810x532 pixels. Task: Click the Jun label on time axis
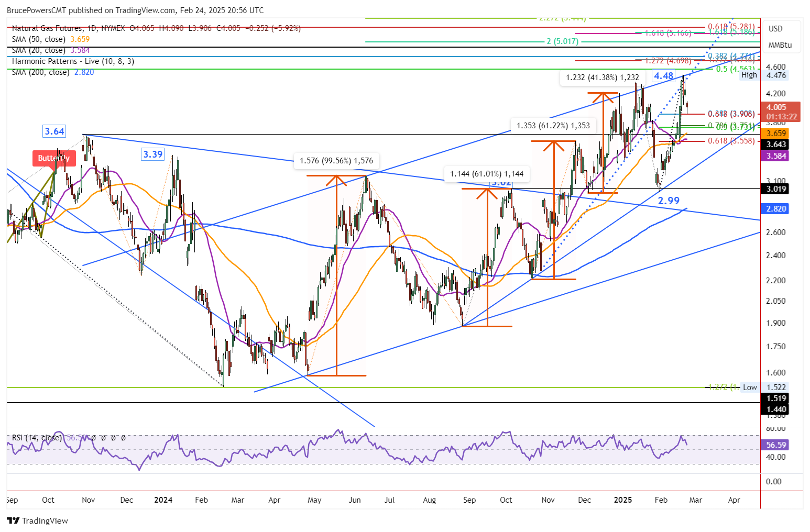[355, 500]
